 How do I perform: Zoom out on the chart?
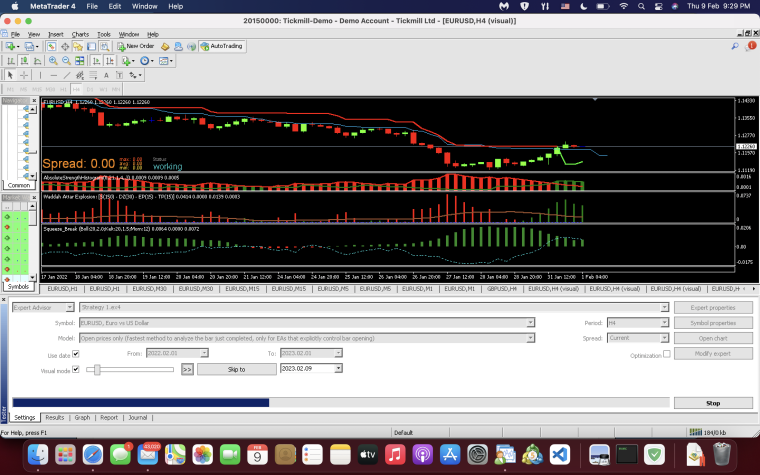(x=66, y=61)
